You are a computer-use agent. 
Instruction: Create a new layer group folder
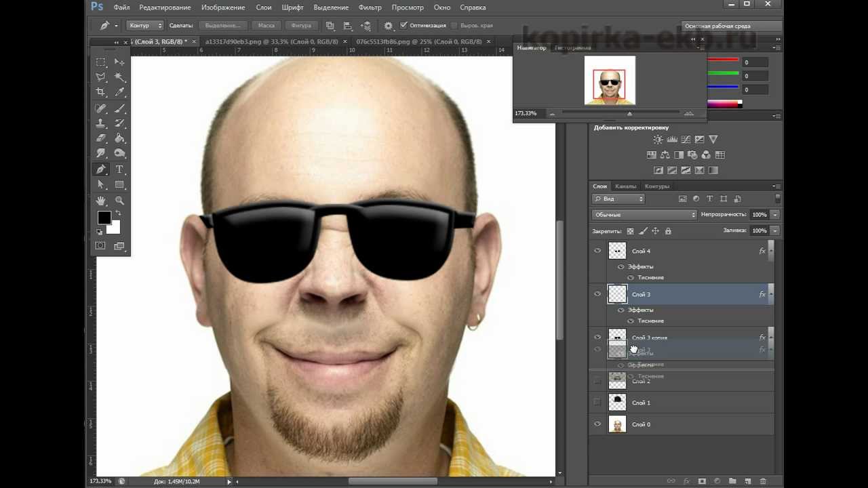click(732, 481)
